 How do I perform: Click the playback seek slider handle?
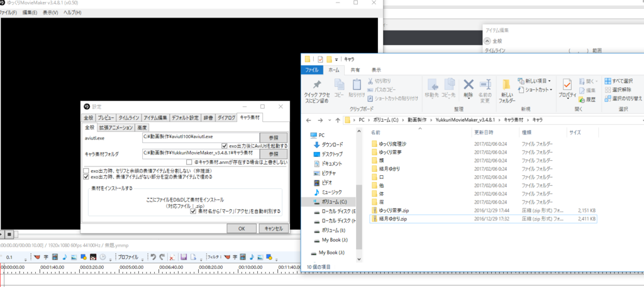pos(16,234)
